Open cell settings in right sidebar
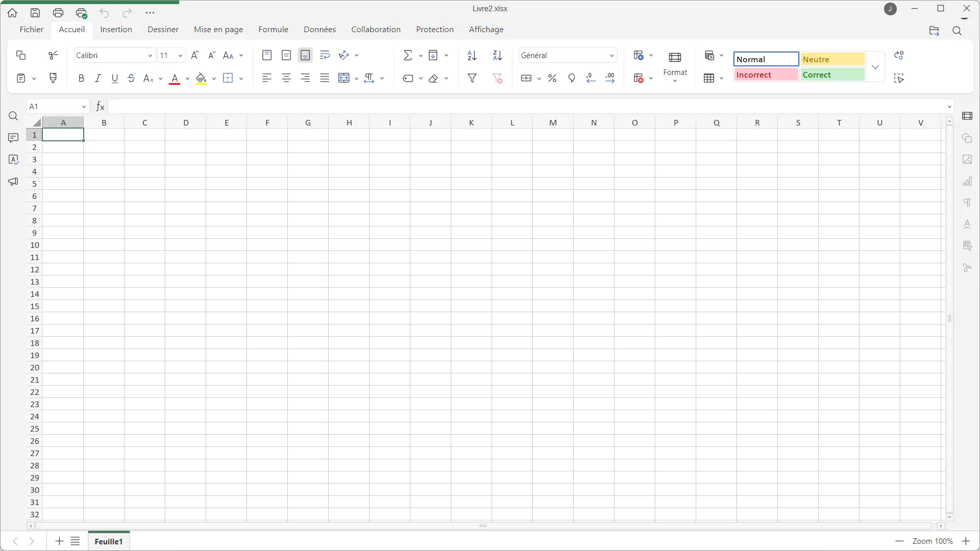The width and height of the screenshot is (980, 551). [x=967, y=116]
